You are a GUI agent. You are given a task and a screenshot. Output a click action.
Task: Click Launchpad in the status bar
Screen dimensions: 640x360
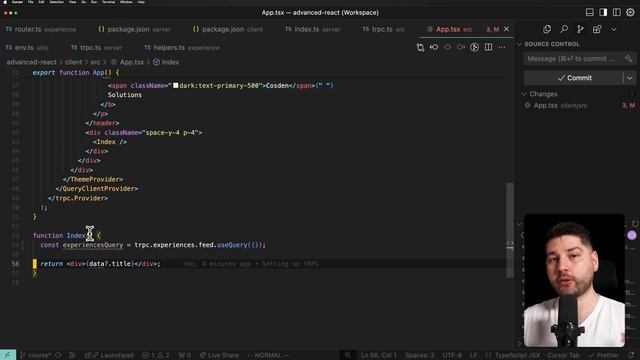(x=109, y=355)
